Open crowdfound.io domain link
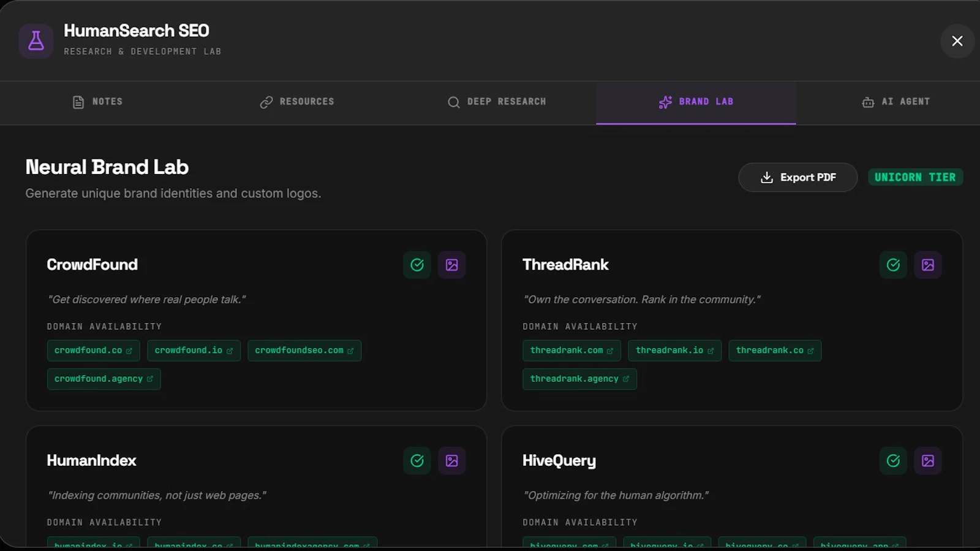The image size is (980, 551). 194,351
